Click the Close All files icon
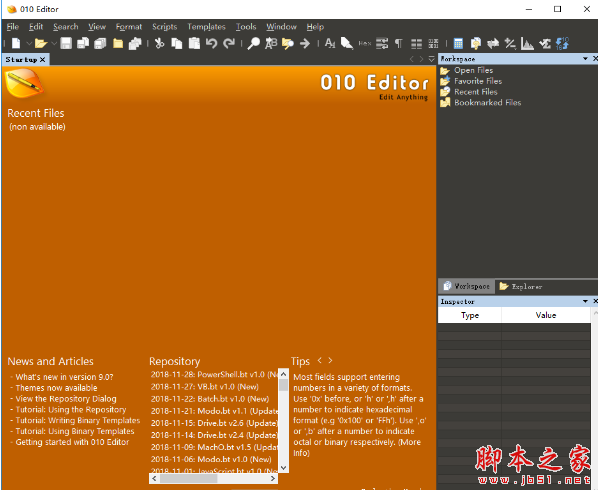This screenshot has height=490, width=598. click(135, 43)
